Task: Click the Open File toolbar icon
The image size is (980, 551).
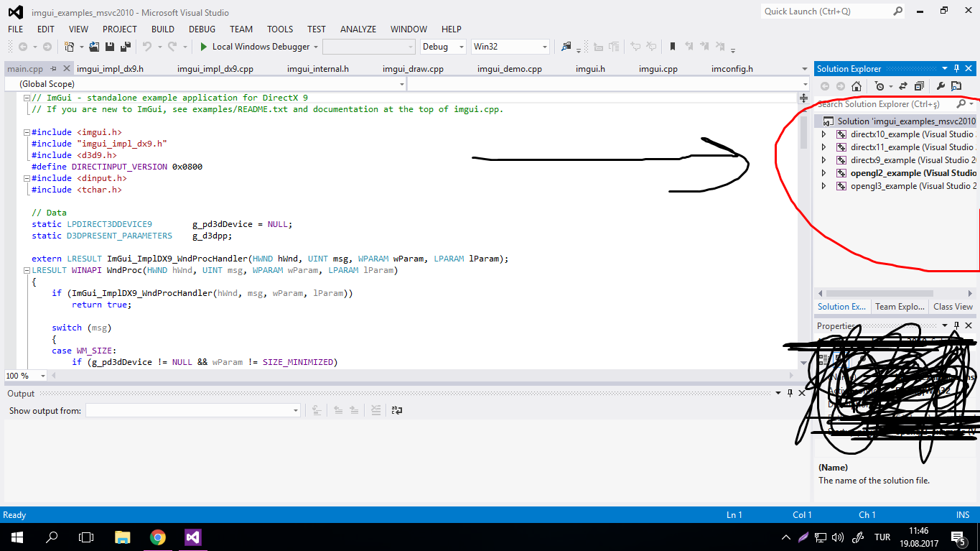Action: pos(94,47)
